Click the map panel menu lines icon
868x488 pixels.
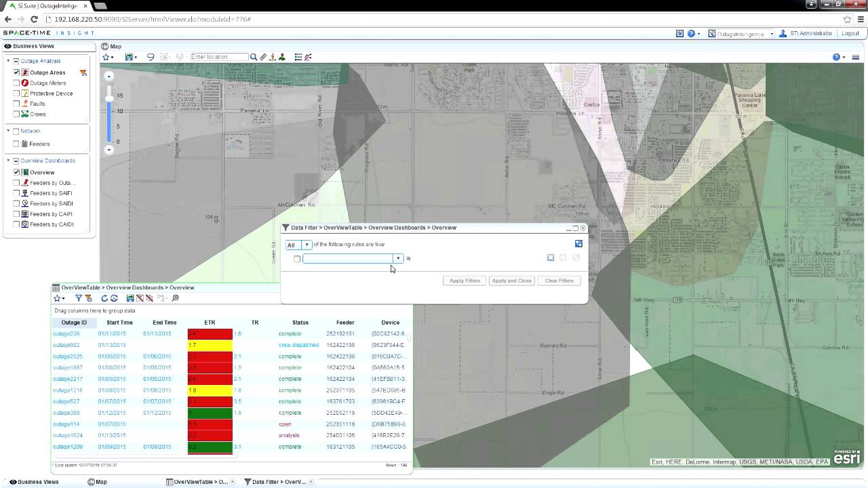(x=855, y=57)
